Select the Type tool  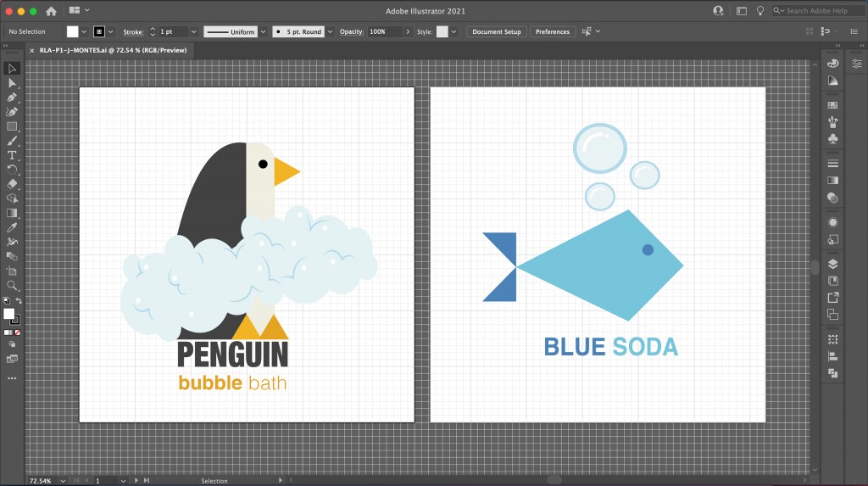tap(12, 155)
